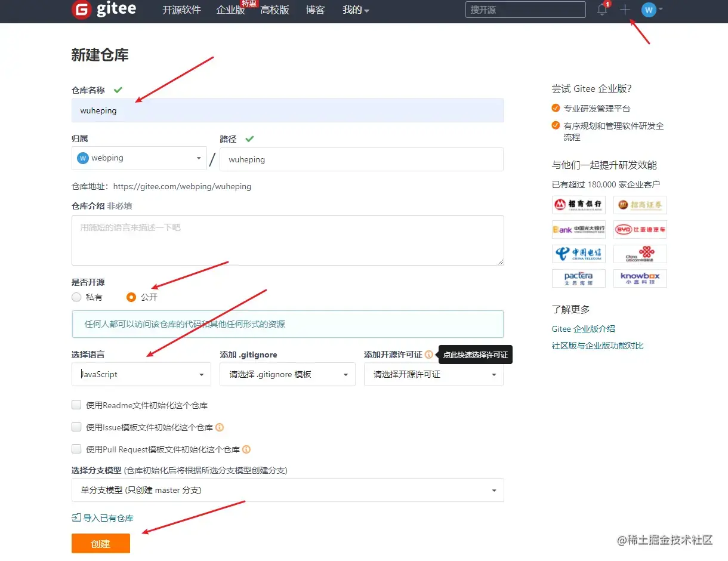Screen dimensions: 728x561
Task: Click the 招商银行 logo
Action: 579,205
